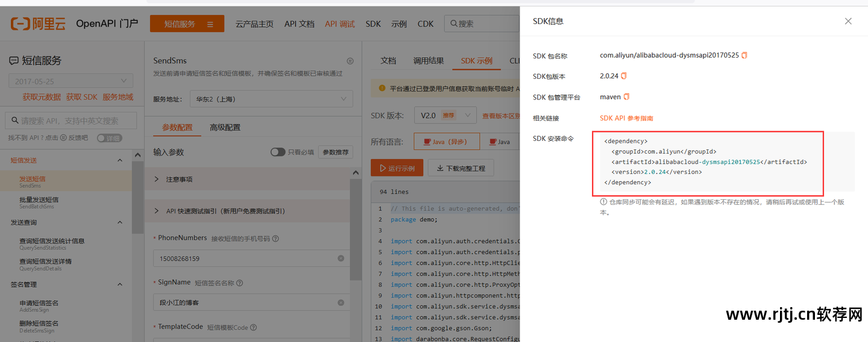Viewport: 868px width, 342px height.
Task: Copy the SDK package name
Action: (x=744, y=55)
